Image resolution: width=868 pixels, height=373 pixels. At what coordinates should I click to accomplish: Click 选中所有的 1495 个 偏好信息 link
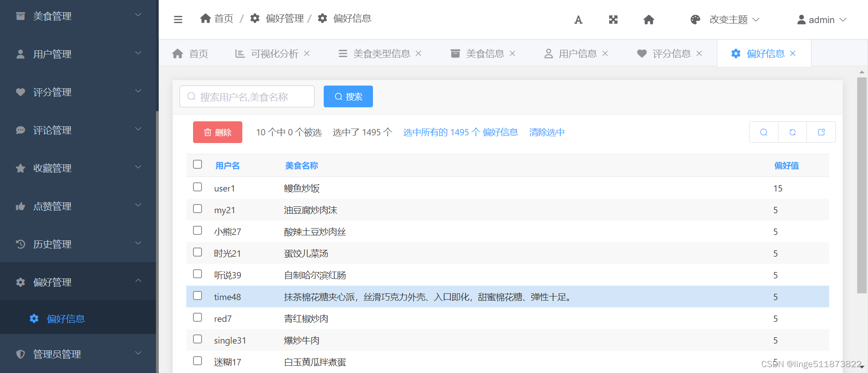pos(461,132)
